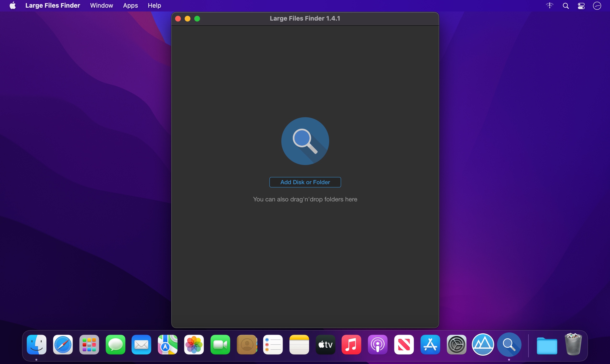Open Photos from the Dock
The width and height of the screenshot is (610, 364).
tap(194, 345)
